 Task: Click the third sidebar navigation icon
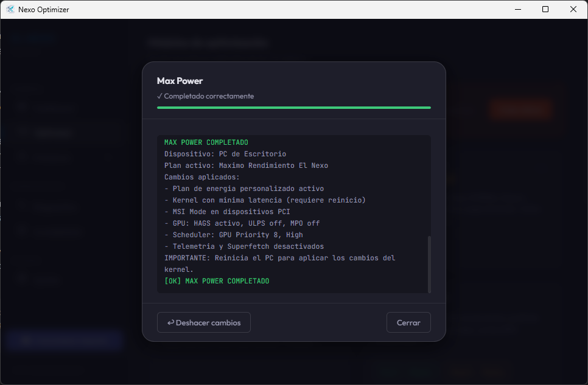[23, 158]
